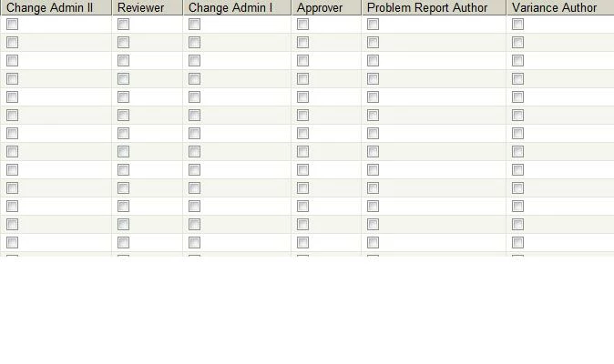Image resolution: width=614 pixels, height=364 pixels.
Task: Enable third row Variance Author checkbox
Action: [x=517, y=61]
